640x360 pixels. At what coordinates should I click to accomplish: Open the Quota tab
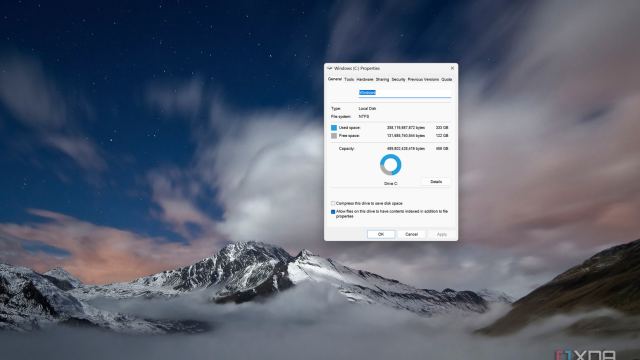[447, 80]
